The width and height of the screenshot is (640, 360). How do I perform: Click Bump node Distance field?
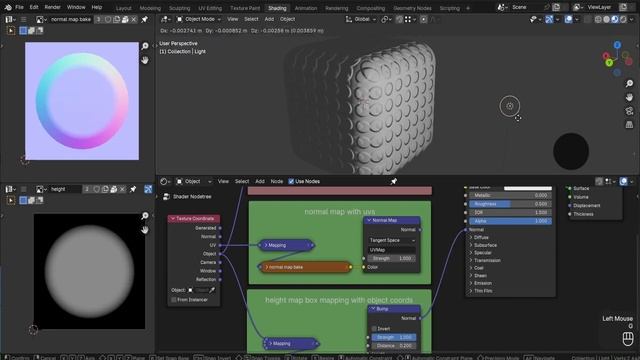coord(393,346)
